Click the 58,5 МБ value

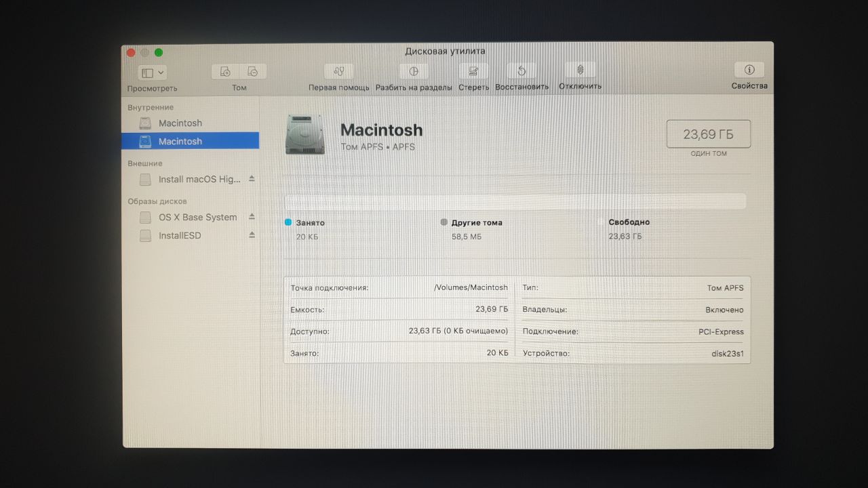[x=467, y=237]
